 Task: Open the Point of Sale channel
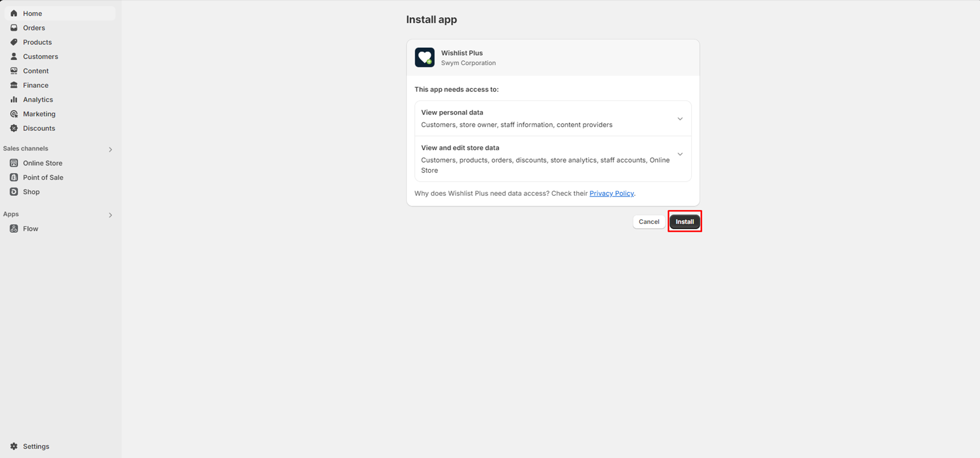(43, 177)
